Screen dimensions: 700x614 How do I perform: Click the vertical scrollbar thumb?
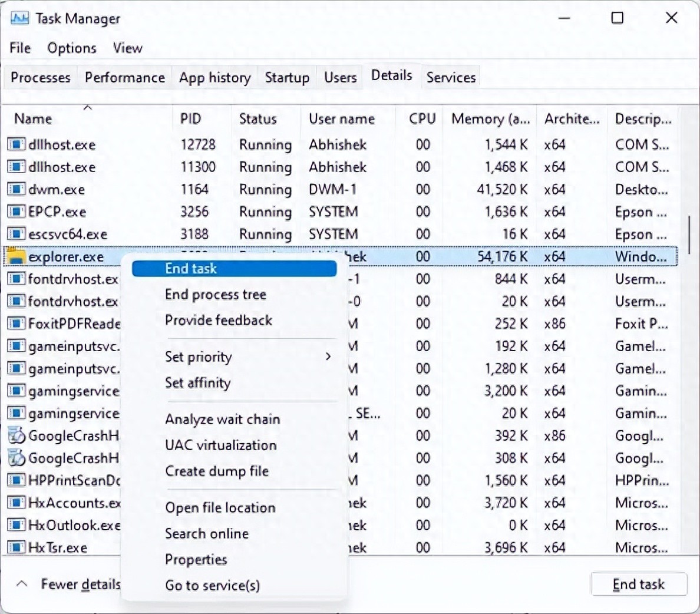point(691,235)
